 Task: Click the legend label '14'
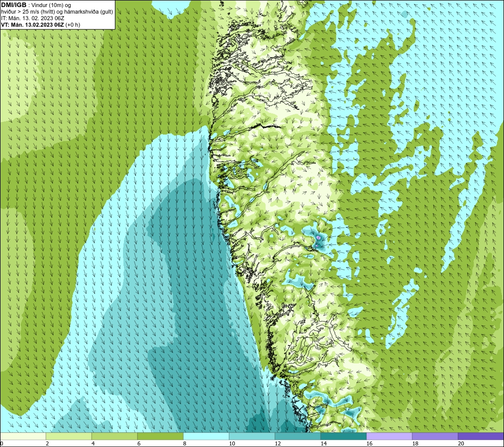pos(324,443)
